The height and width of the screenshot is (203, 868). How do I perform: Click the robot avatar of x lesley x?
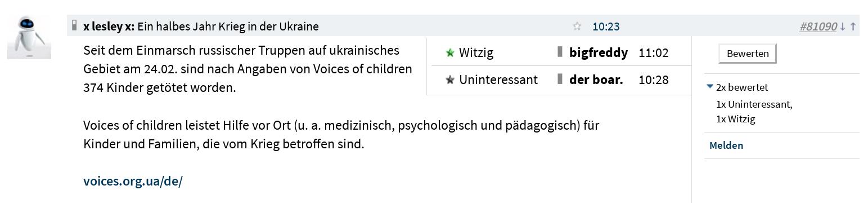click(x=29, y=37)
